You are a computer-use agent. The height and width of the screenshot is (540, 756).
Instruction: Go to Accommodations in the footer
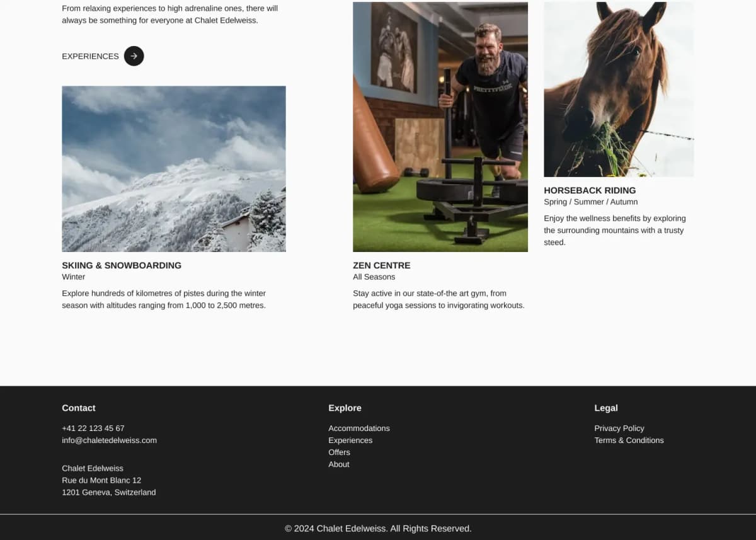tap(359, 428)
